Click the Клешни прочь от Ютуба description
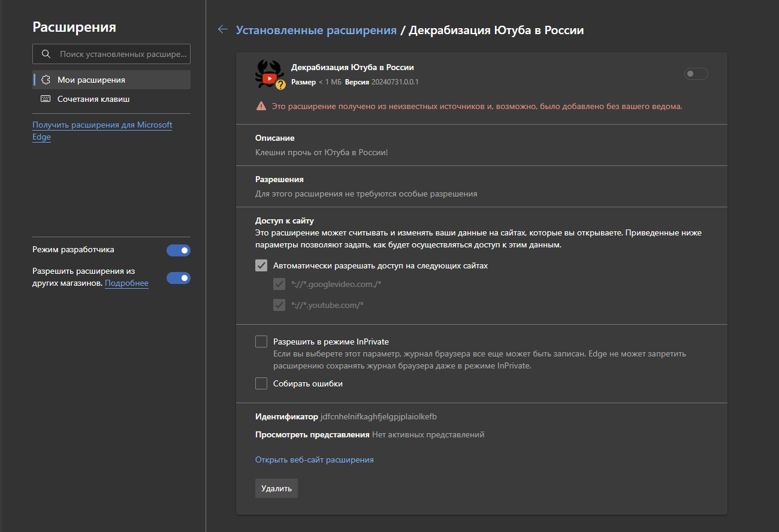The height and width of the screenshot is (532, 779). click(322, 152)
